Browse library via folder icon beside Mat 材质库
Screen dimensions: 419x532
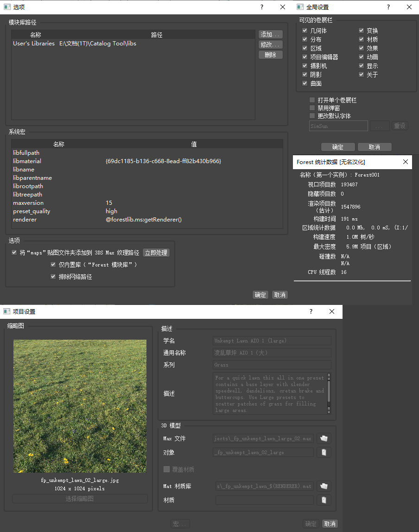click(323, 486)
